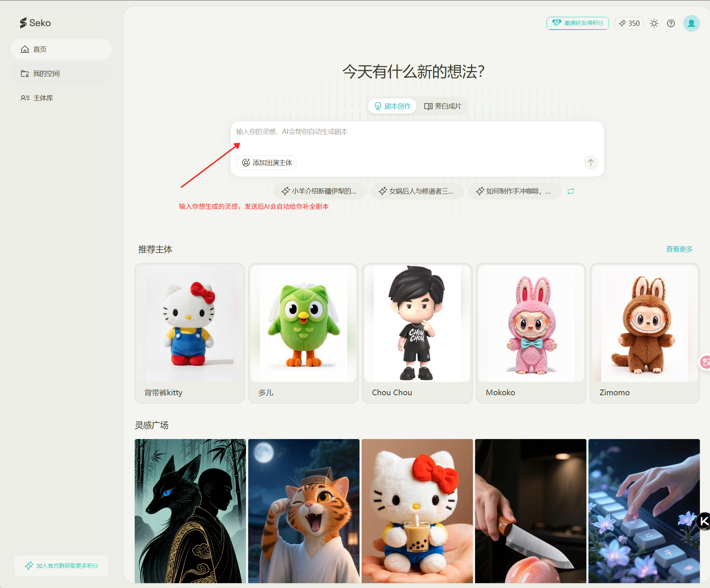Click the Seko logo
The height and width of the screenshot is (588, 710).
coord(35,23)
